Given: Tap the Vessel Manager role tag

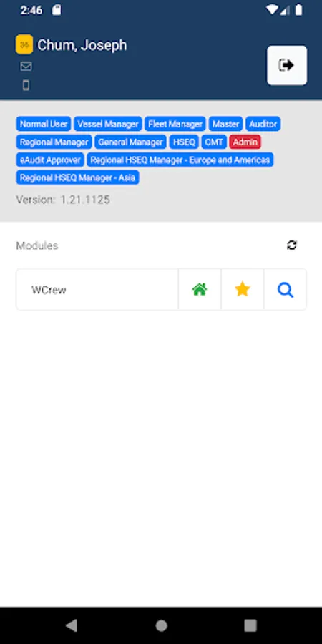Looking at the screenshot, I should click(x=108, y=124).
